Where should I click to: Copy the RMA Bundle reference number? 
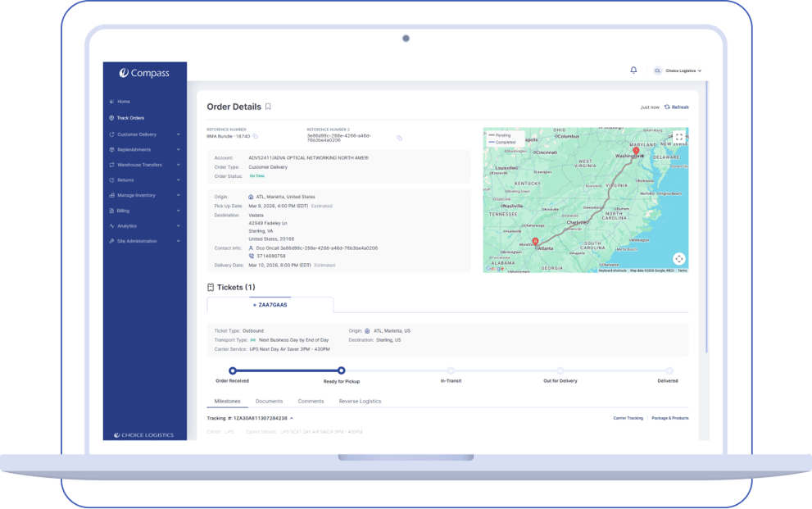[256, 135]
